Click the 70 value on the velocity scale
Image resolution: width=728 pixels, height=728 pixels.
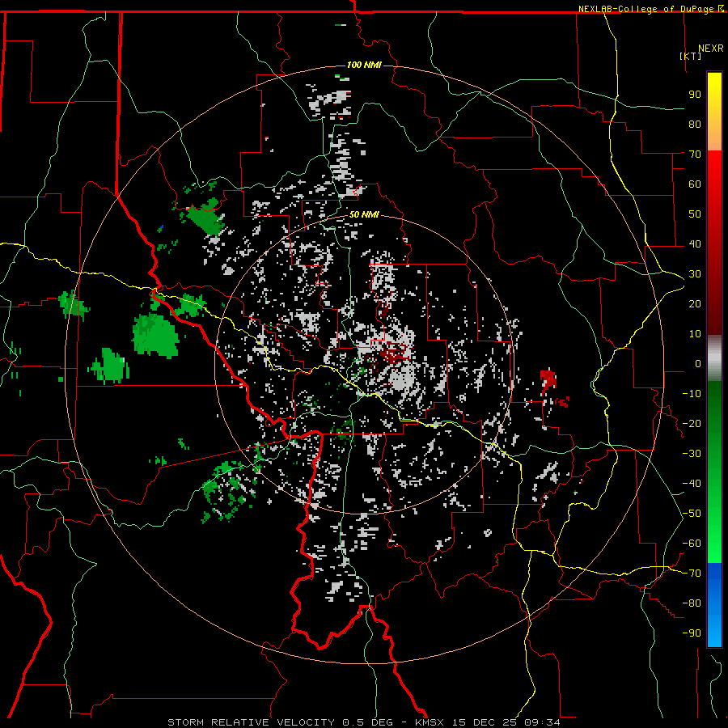pos(695,154)
